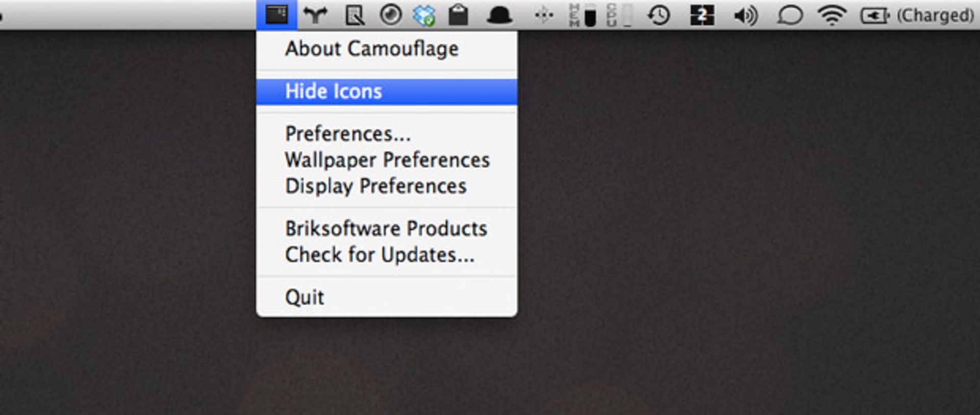Open the clipboard menu bar icon
Screen dimensions: 980x415
[x=458, y=15]
